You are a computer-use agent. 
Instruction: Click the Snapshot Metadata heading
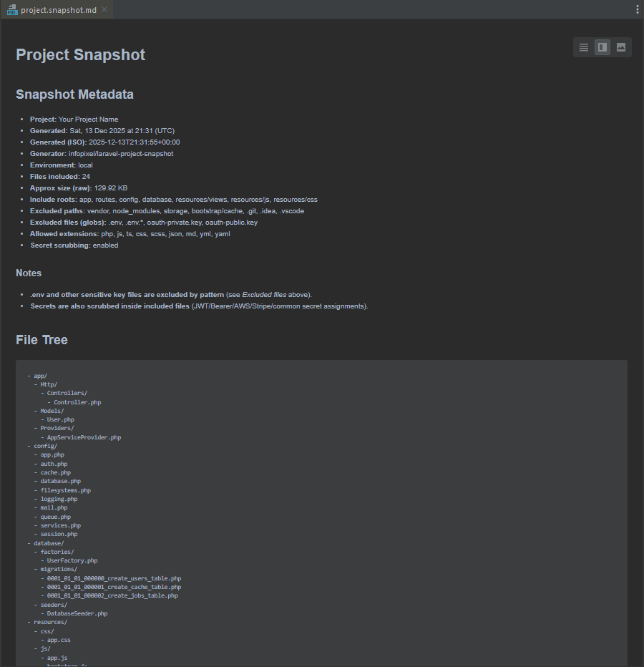pyautogui.click(x=74, y=94)
